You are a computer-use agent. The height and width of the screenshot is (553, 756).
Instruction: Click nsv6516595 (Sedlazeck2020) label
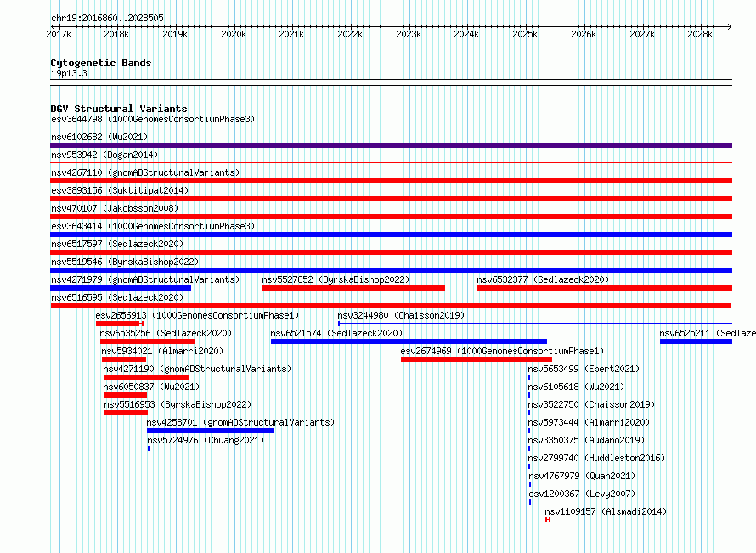[x=117, y=297]
